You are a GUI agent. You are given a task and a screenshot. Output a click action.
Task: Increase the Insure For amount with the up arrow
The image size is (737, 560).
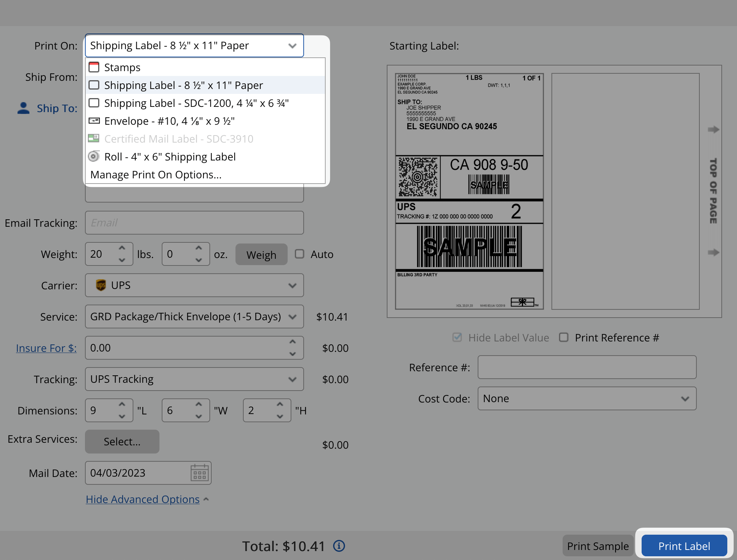[293, 342]
